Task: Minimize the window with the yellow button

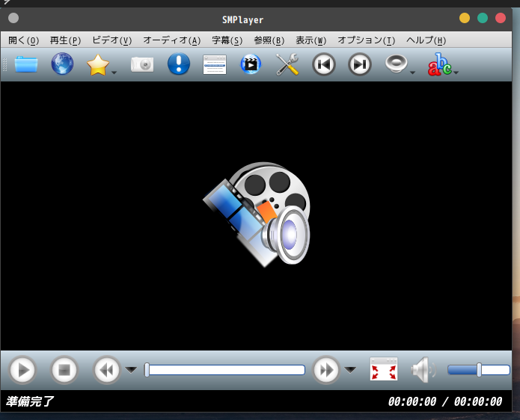Action: click(465, 18)
